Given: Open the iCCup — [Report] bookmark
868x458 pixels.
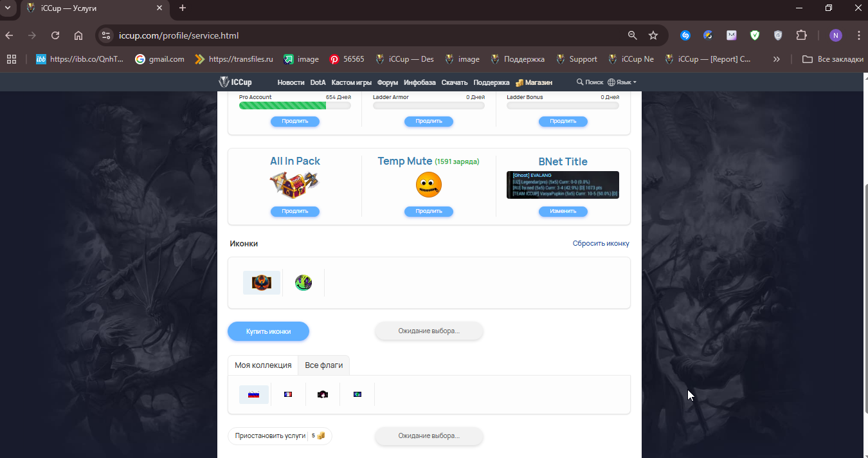Looking at the screenshot, I should [x=707, y=59].
